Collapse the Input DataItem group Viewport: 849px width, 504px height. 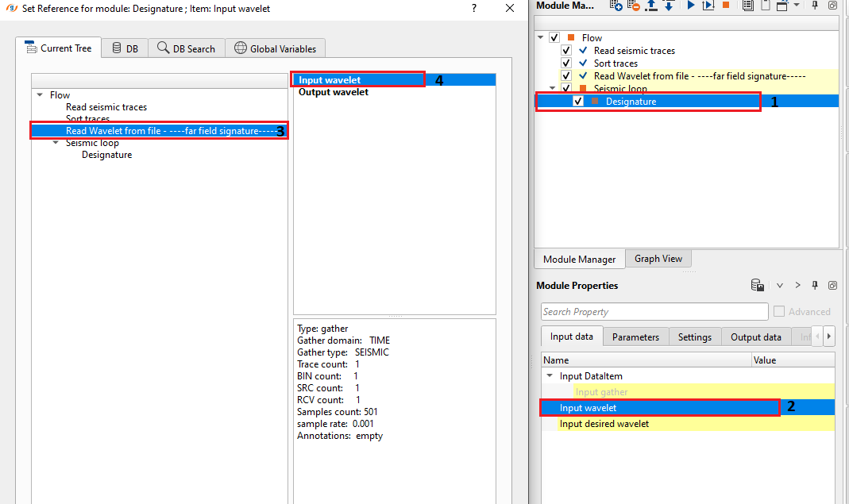549,376
